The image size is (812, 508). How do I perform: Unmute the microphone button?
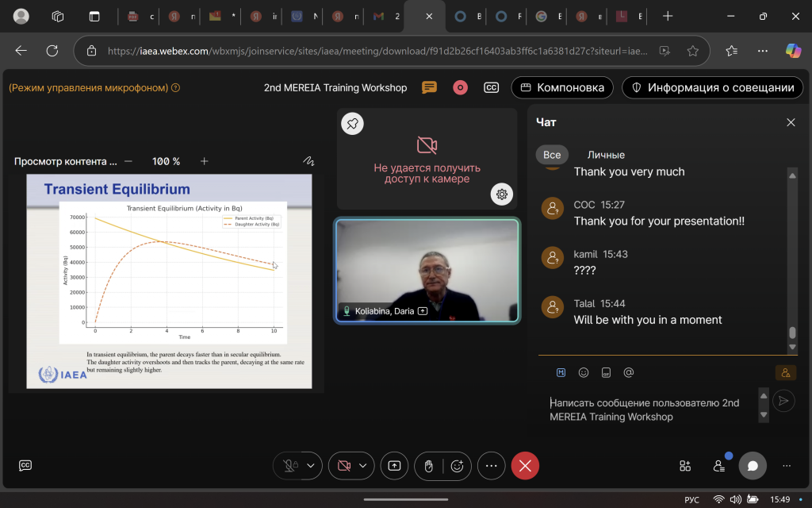click(x=290, y=466)
